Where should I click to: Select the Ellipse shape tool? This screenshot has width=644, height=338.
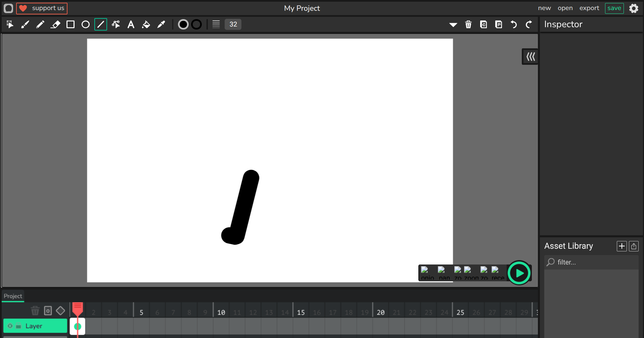coord(86,25)
